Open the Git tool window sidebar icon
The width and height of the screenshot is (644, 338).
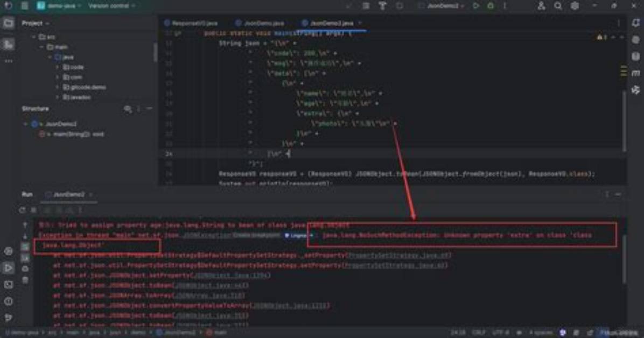coord(8,318)
